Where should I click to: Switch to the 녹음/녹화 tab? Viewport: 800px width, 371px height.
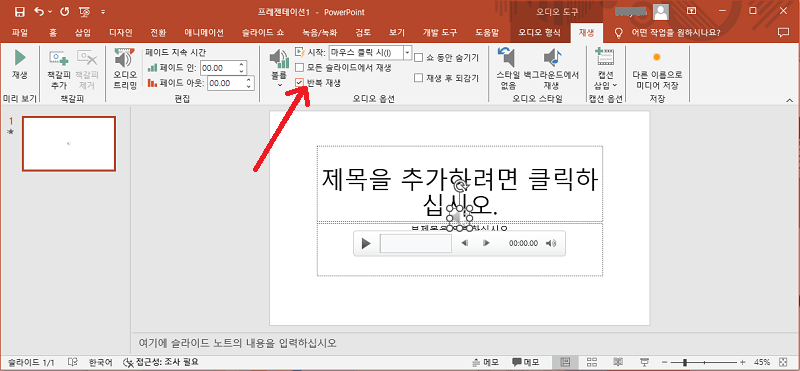[x=319, y=33]
